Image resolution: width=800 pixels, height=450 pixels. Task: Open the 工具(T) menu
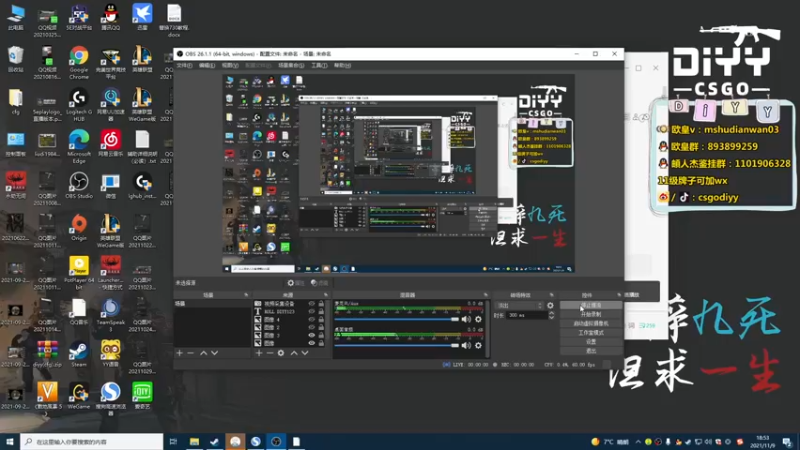coord(319,65)
